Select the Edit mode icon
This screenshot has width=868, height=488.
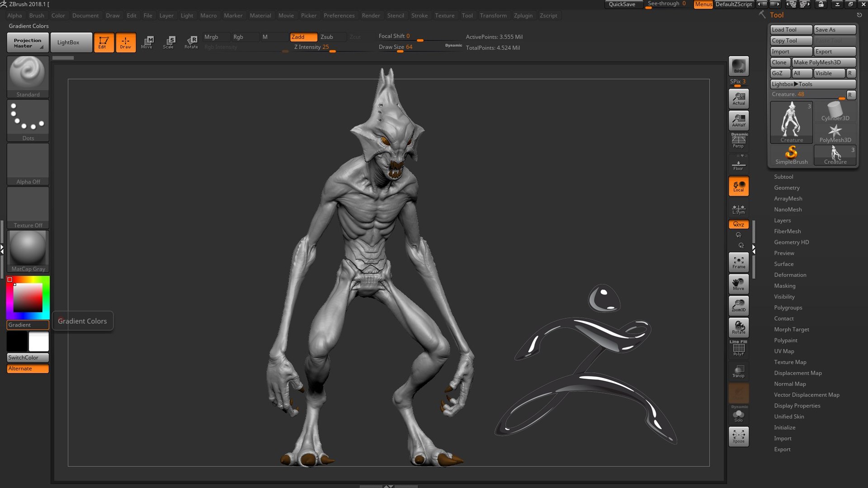(x=104, y=43)
